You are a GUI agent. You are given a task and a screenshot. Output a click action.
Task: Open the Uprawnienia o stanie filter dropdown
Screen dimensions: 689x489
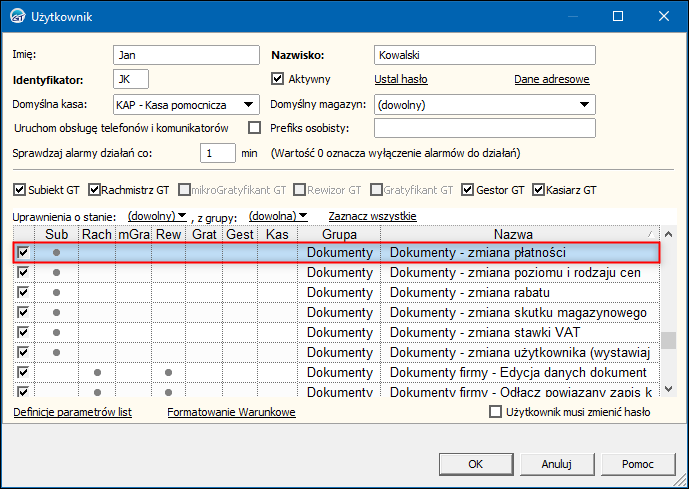pyautogui.click(x=158, y=216)
